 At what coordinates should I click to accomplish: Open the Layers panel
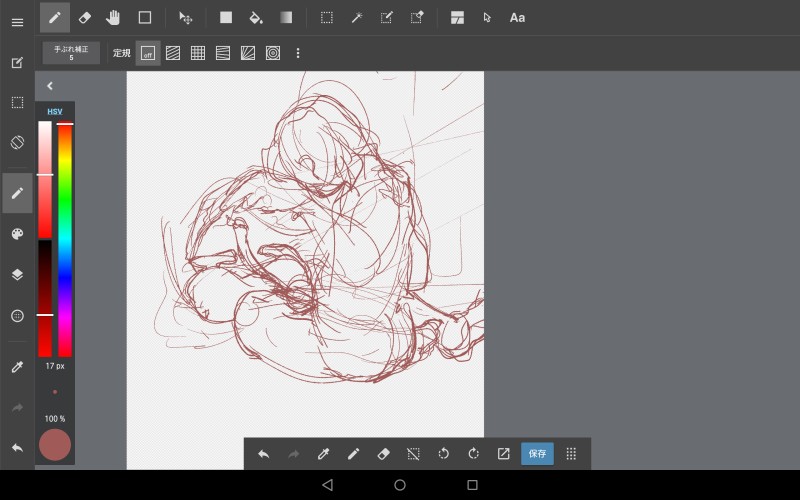pos(17,275)
